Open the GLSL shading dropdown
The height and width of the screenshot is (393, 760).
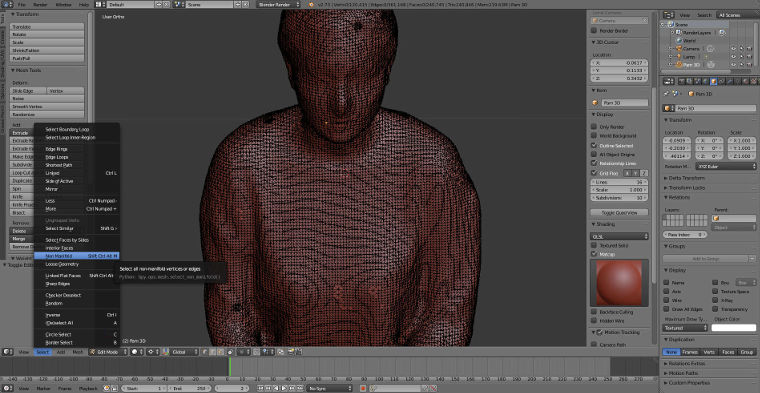point(619,236)
